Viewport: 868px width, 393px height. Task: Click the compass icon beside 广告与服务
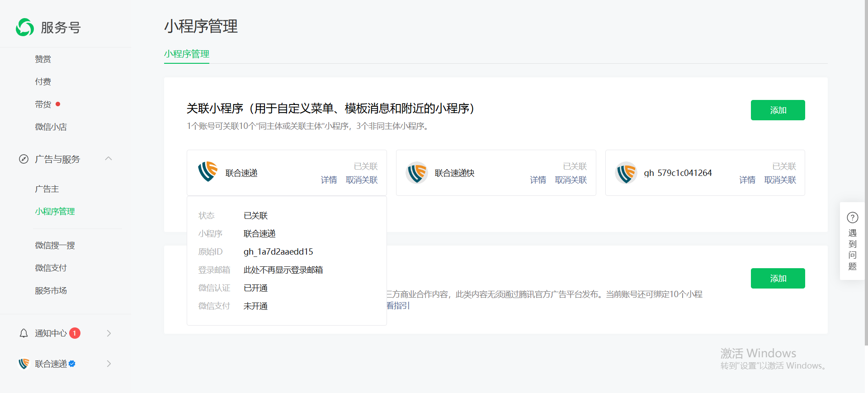click(24, 159)
